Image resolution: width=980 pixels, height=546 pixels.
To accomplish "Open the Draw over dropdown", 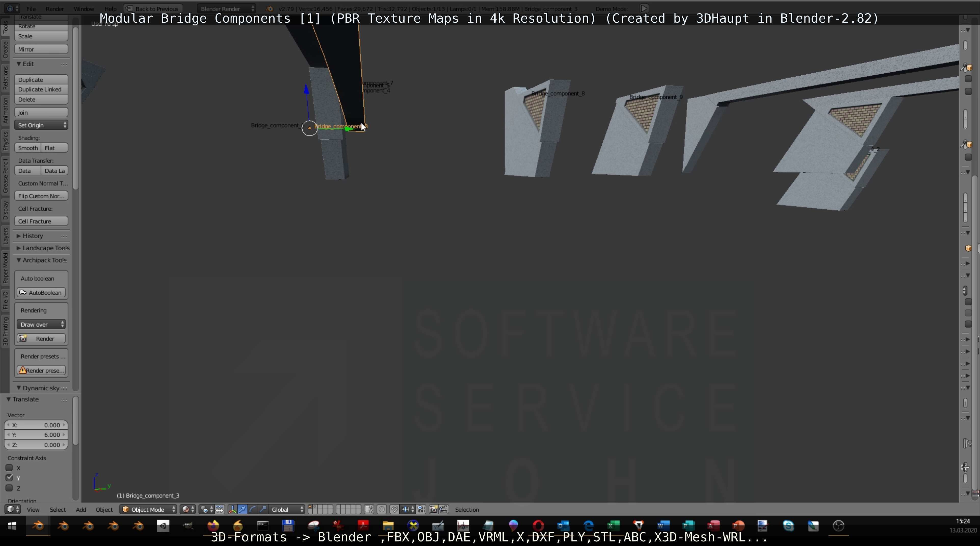I will pyautogui.click(x=41, y=324).
